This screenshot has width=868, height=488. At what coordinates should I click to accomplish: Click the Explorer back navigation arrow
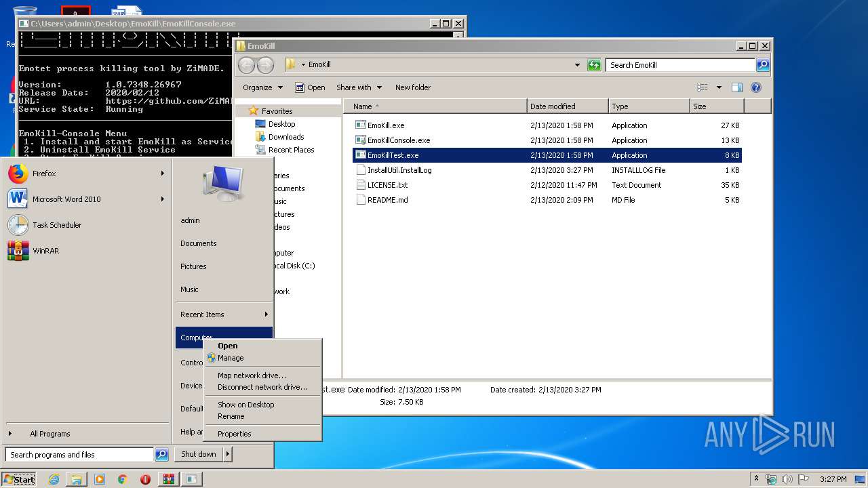[246, 65]
